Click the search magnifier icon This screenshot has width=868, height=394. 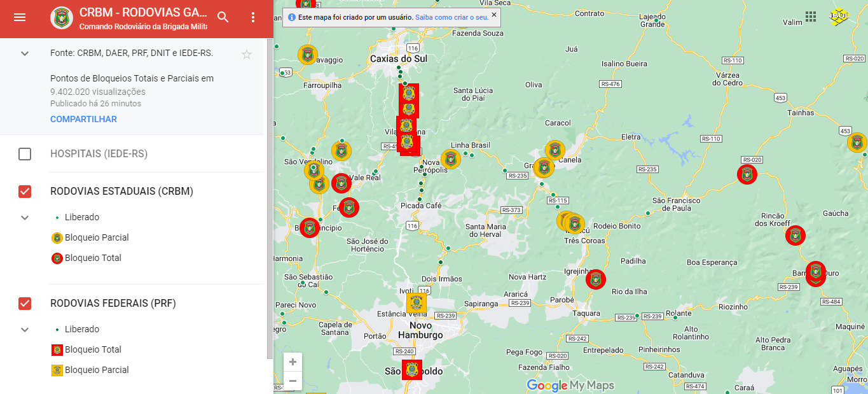(x=223, y=17)
